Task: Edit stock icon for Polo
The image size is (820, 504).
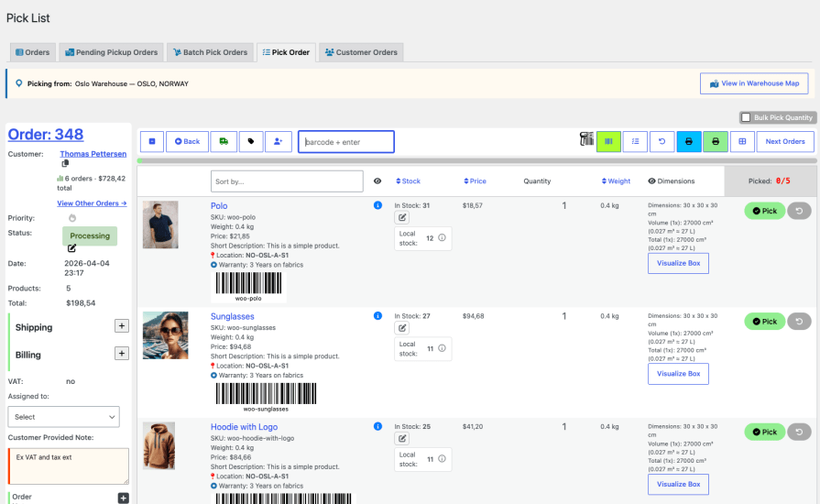Action: [x=402, y=217]
